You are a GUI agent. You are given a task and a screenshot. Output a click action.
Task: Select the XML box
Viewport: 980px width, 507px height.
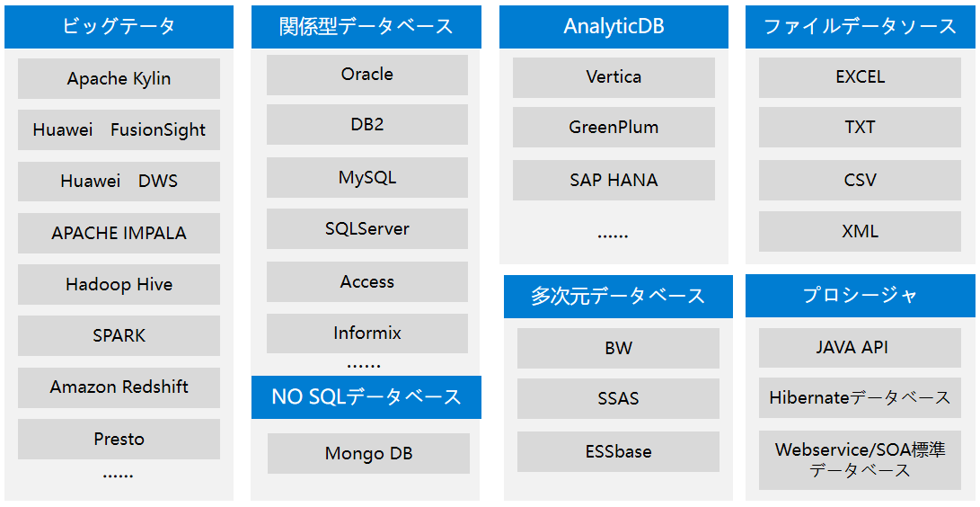[860, 231]
